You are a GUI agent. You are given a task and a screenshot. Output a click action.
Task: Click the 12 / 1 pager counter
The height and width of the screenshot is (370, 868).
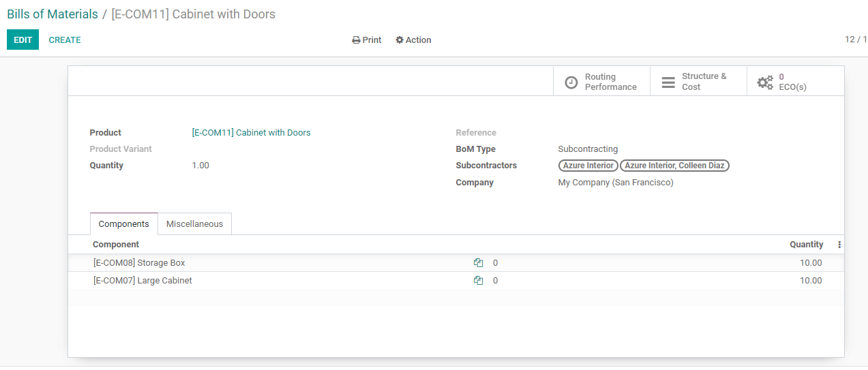click(x=856, y=40)
